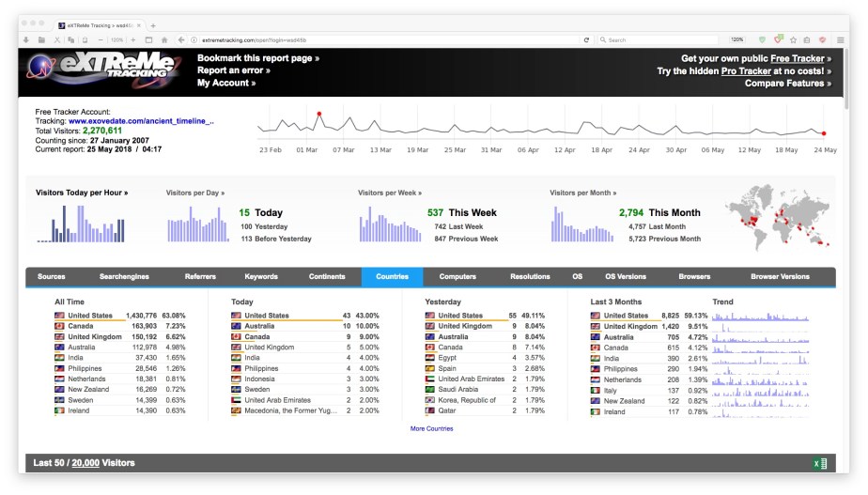
Task: Open a new browser tab
Action: pyautogui.click(x=153, y=25)
